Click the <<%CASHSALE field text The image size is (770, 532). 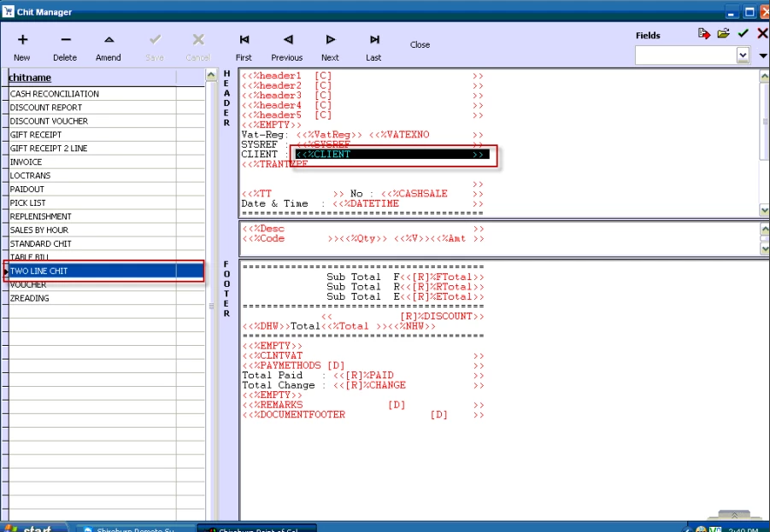click(x=414, y=194)
